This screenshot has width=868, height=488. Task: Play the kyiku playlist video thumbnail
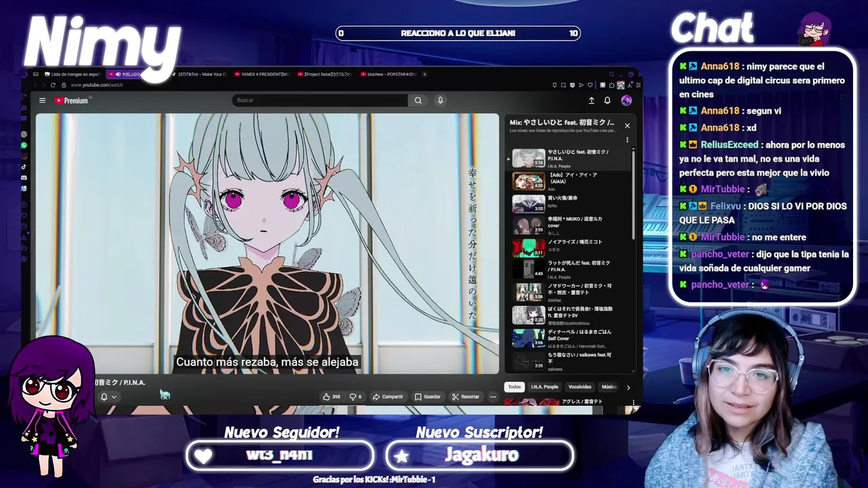(528, 203)
